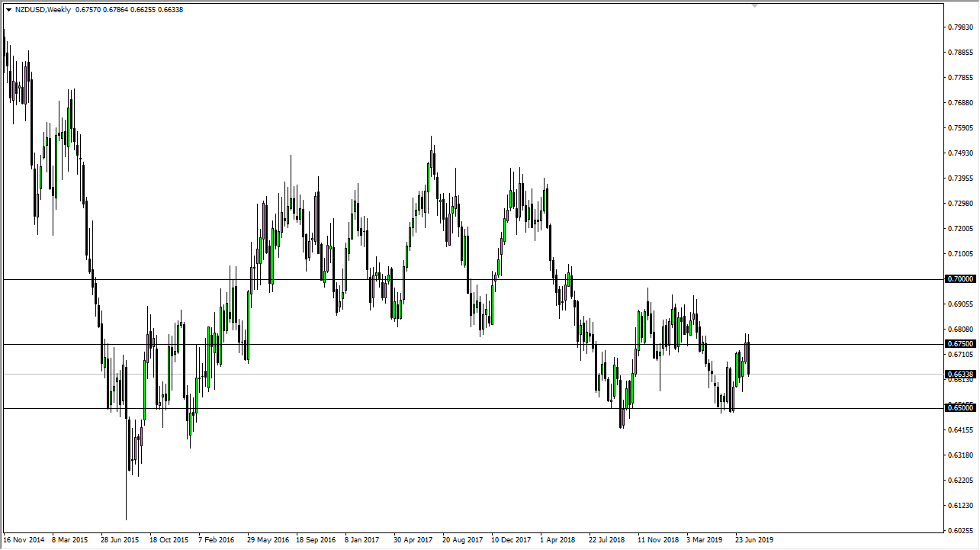This screenshot has height=550, width=980.
Task: Click the 28 Jun 2015 axis label
Action: pos(120,539)
